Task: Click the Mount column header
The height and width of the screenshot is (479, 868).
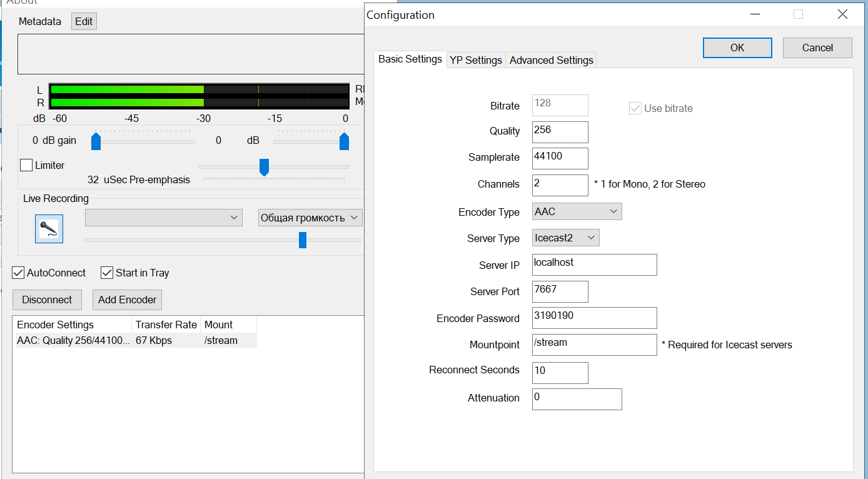Action: coord(229,325)
